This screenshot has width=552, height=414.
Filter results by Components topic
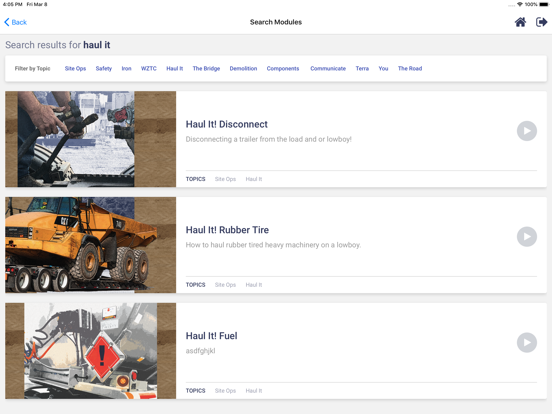pyautogui.click(x=283, y=68)
